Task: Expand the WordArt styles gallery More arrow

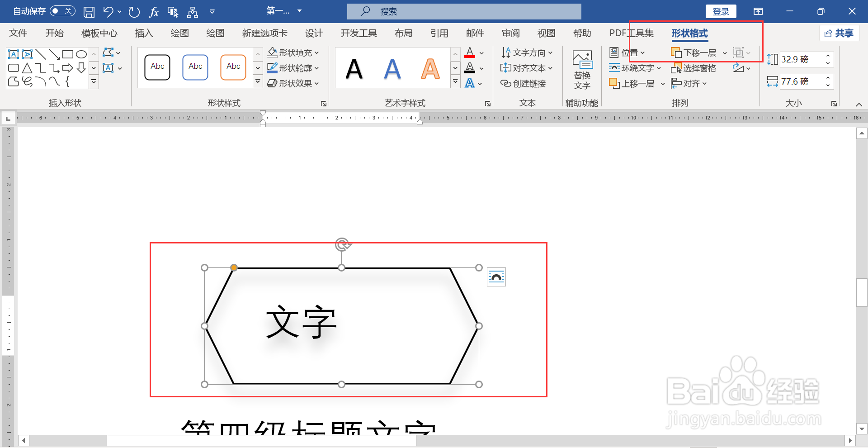Action: click(456, 81)
